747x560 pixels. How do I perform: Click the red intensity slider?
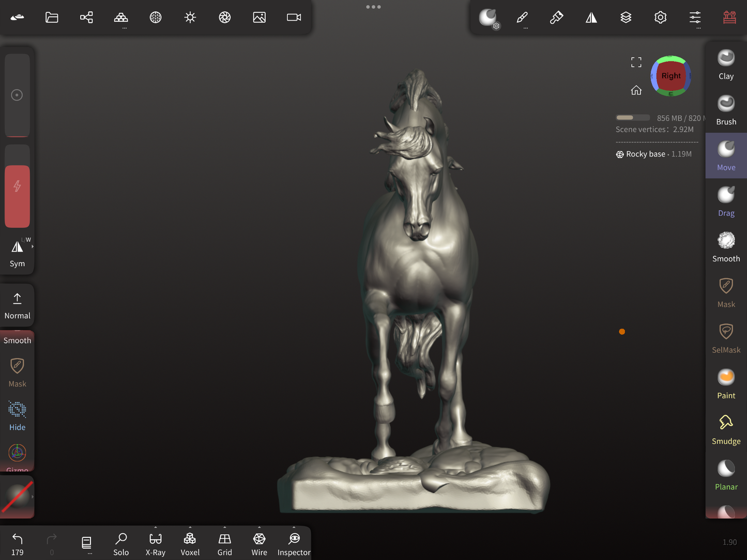(17, 196)
